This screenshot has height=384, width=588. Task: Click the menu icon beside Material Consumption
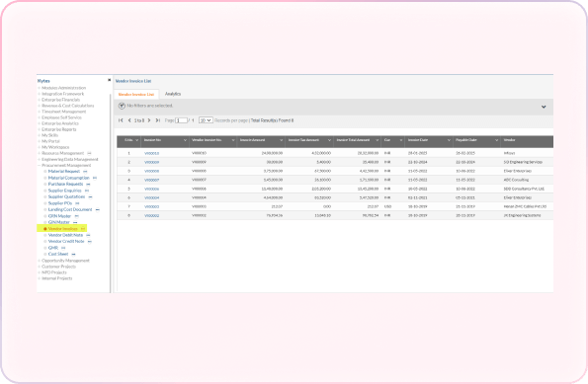tap(95, 178)
